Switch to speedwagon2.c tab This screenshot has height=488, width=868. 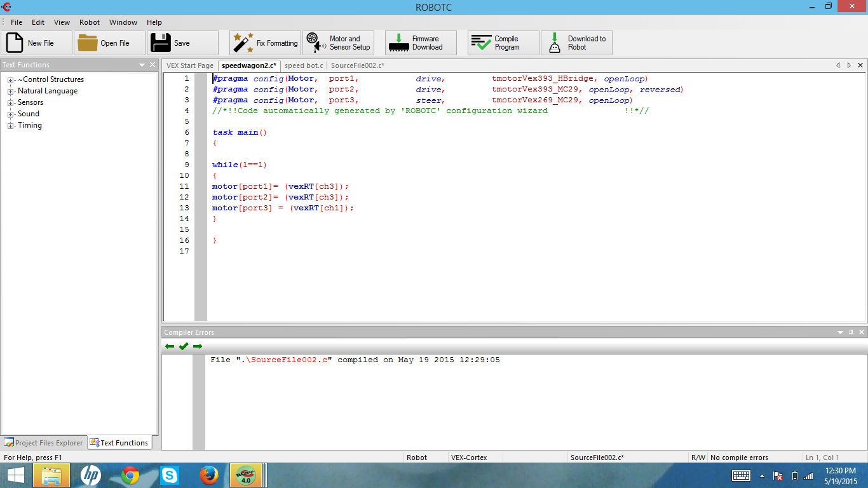[249, 65]
